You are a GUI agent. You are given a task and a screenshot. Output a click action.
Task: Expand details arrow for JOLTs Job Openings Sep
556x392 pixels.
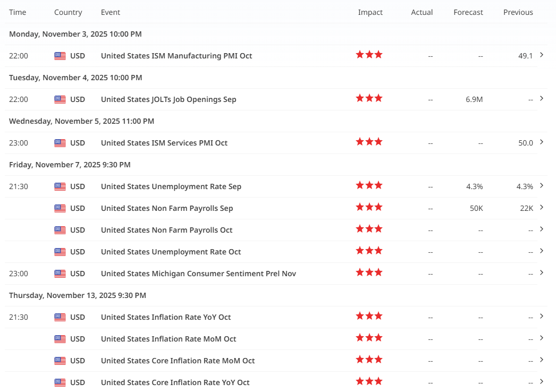pyautogui.click(x=541, y=98)
